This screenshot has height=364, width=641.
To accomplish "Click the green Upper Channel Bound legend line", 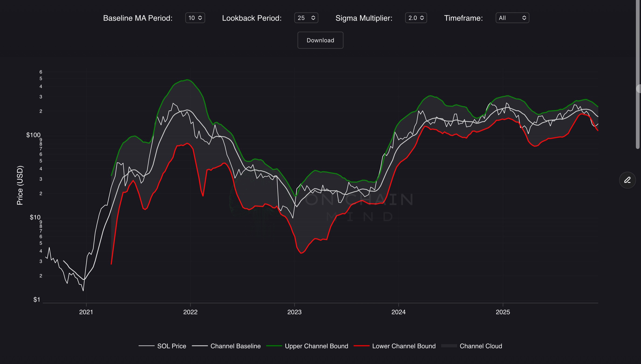I will tap(274, 346).
